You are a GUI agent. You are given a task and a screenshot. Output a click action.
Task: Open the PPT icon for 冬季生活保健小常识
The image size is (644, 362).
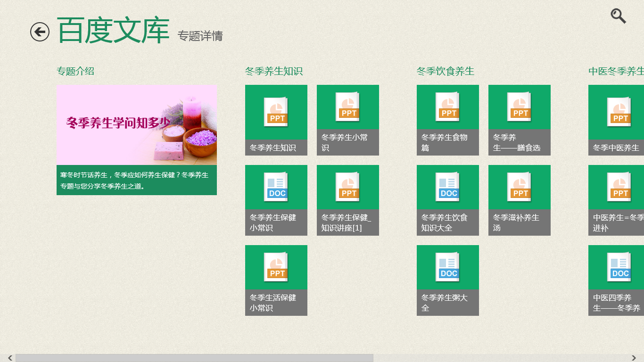click(276, 267)
